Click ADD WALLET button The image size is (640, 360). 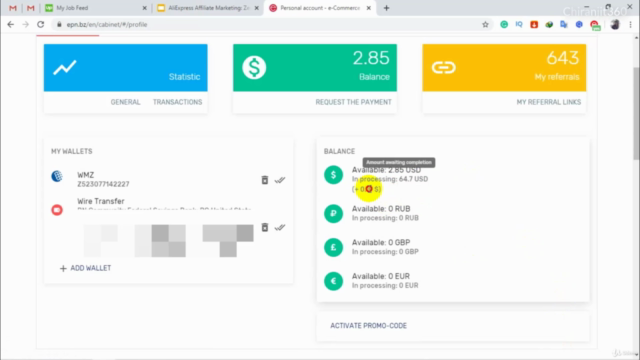(x=85, y=268)
